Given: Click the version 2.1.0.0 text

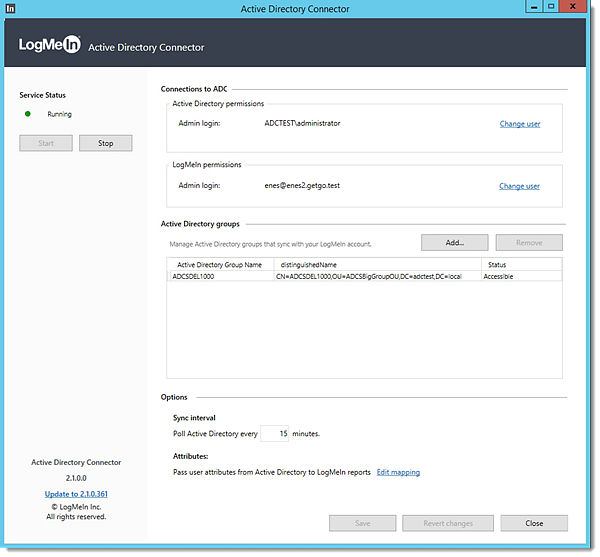Looking at the screenshot, I should (76, 478).
